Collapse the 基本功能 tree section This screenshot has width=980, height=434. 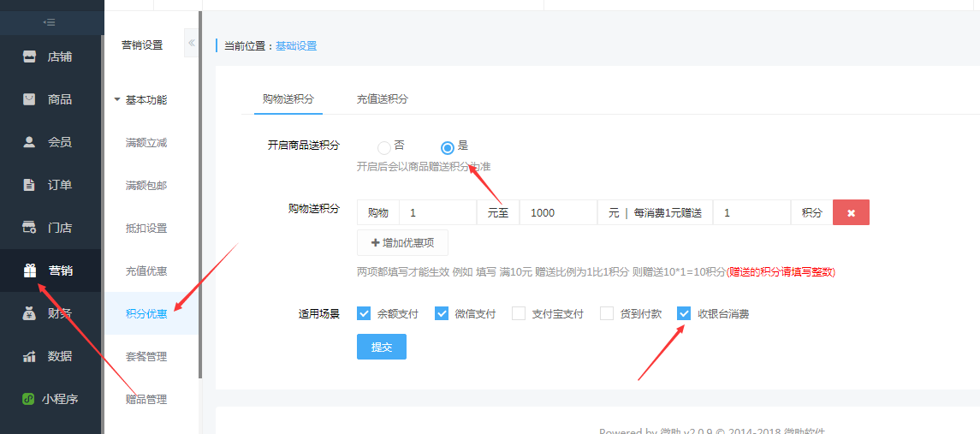click(117, 100)
